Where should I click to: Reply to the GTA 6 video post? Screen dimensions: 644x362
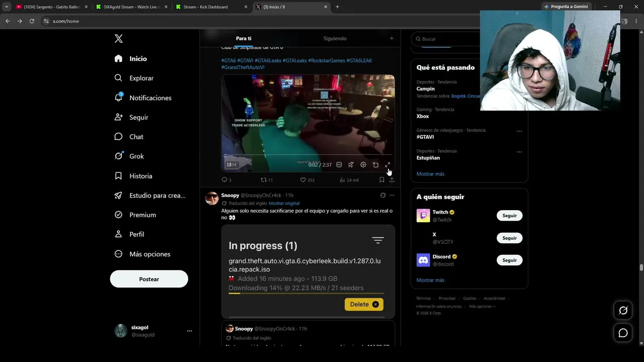click(226, 180)
